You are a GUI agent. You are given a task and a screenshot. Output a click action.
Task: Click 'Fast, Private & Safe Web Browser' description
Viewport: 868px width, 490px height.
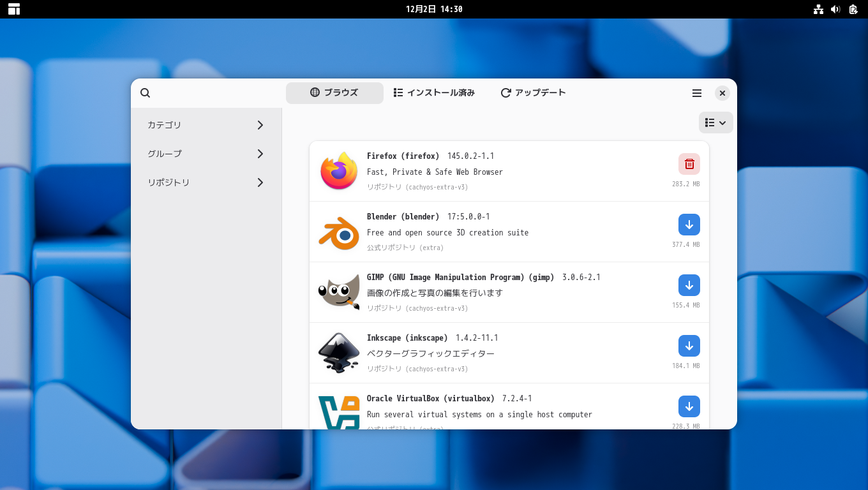point(435,172)
